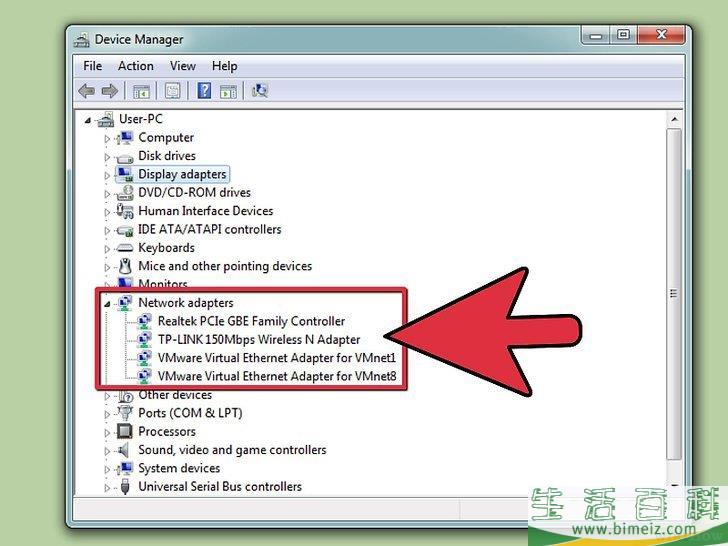Expand the Ports (COM & LPT) node
This screenshot has height=546, width=728.
(x=107, y=413)
